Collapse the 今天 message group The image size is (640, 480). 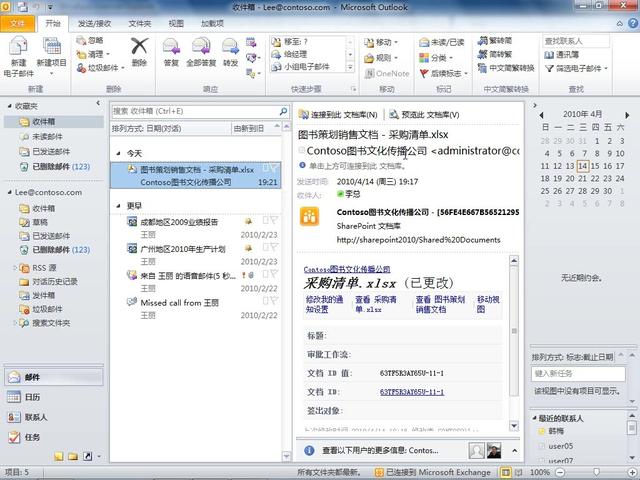(x=118, y=153)
